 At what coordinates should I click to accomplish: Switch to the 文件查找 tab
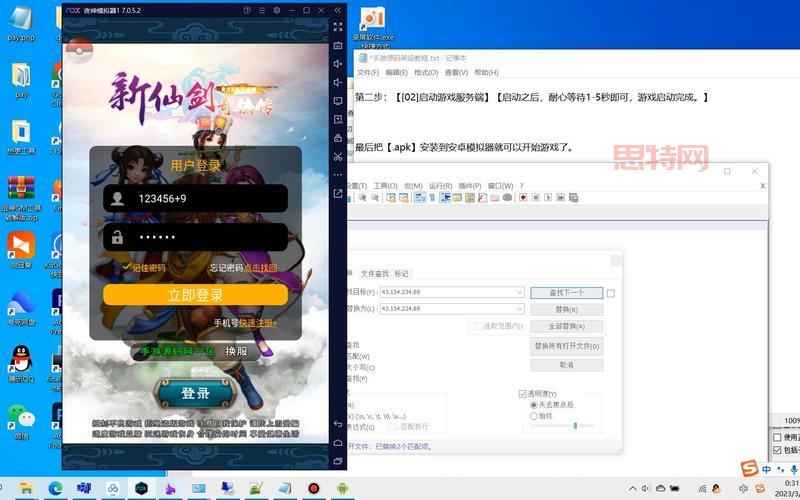point(375,273)
